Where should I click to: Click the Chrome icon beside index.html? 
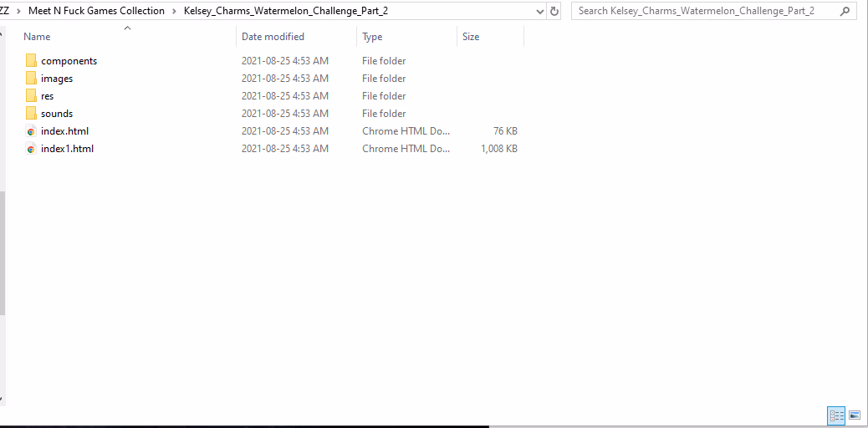click(31, 131)
